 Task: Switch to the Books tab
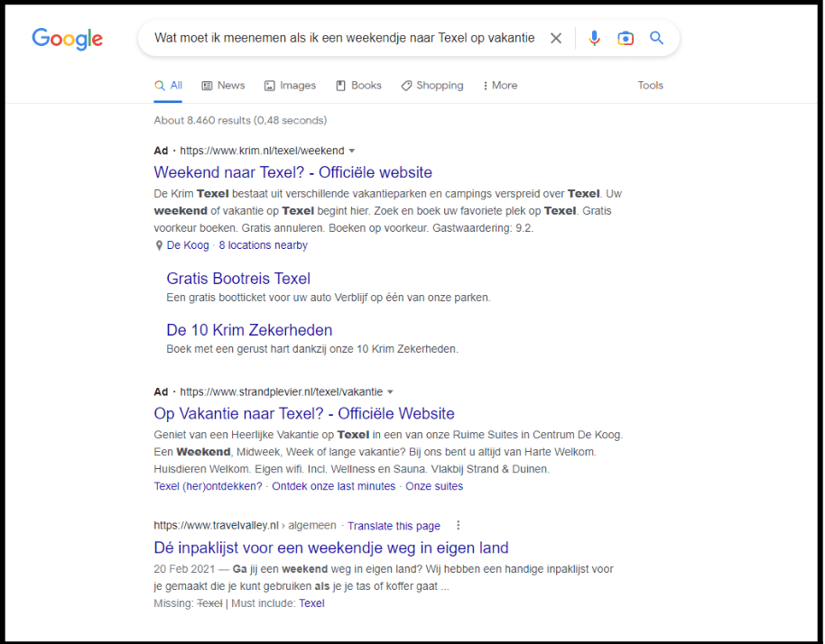click(x=359, y=86)
